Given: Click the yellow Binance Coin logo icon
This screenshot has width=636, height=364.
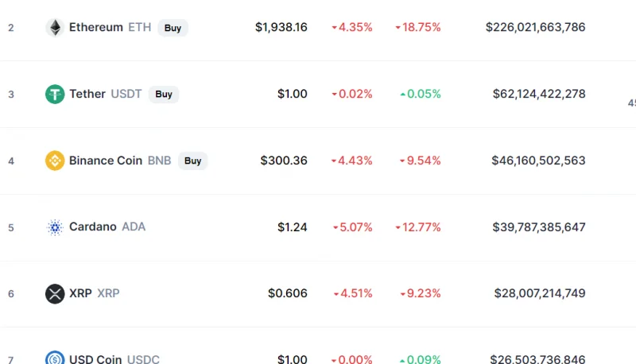Looking at the screenshot, I should pyautogui.click(x=55, y=161).
